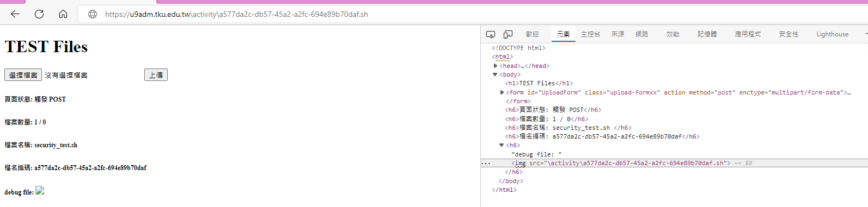Switch to the 元素 tab
Image resolution: width=868 pixels, height=207 pixels.
(x=563, y=34)
